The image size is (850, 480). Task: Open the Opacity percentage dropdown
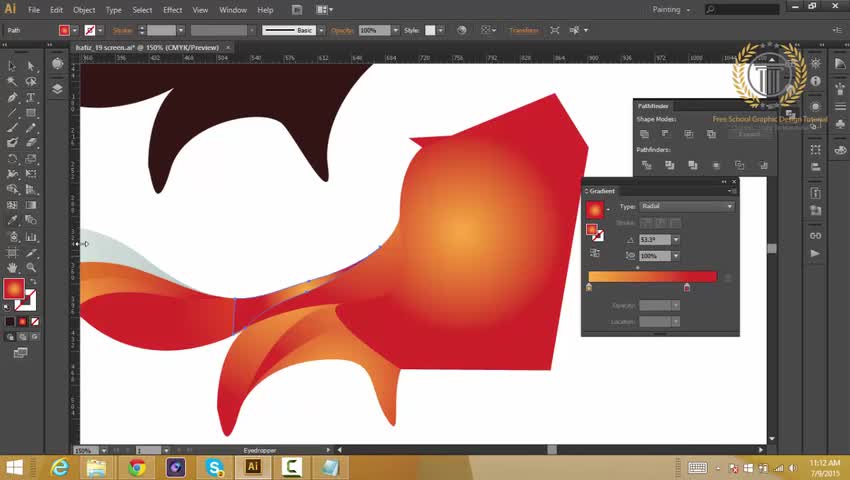pyautogui.click(x=396, y=30)
